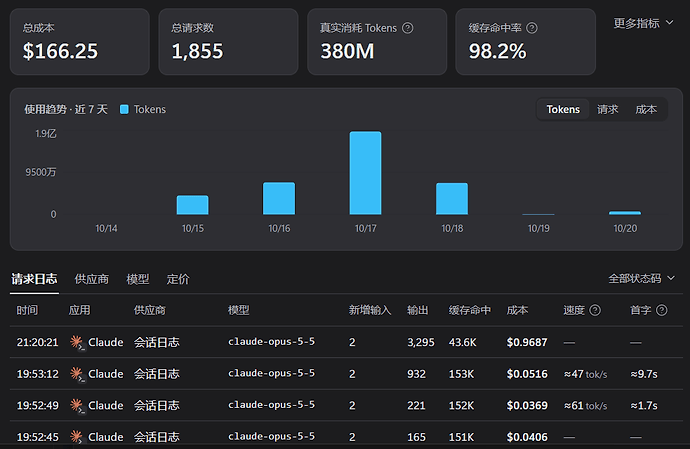Click timestamp 19:52:49 in log
Image resolution: width=690 pixels, height=449 pixels.
(37, 405)
